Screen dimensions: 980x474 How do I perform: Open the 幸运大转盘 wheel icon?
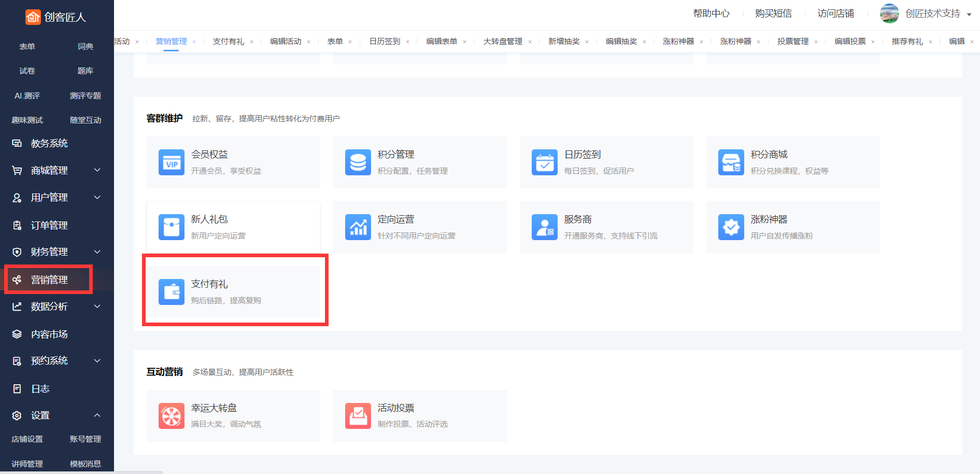172,416
